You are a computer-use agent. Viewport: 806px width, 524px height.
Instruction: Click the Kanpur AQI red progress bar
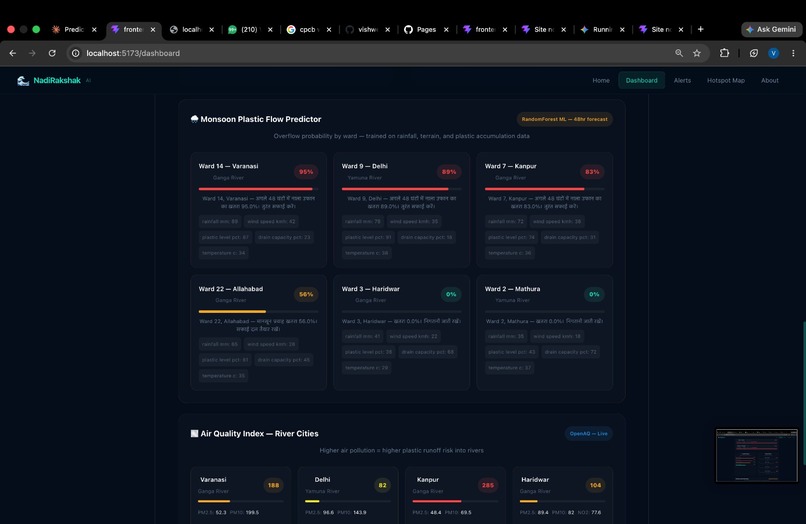coord(437,501)
